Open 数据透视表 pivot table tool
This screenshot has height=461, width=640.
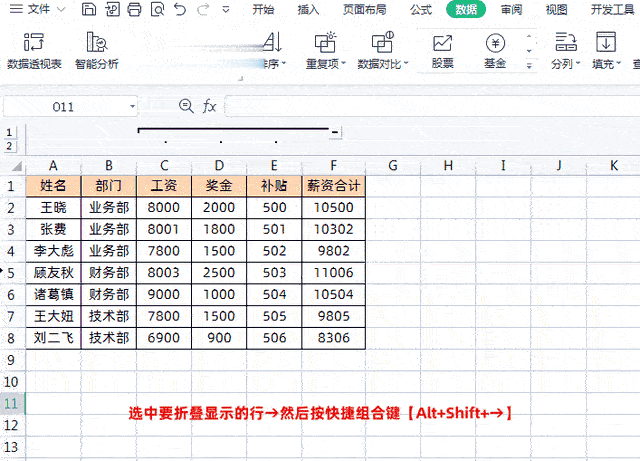[34, 51]
